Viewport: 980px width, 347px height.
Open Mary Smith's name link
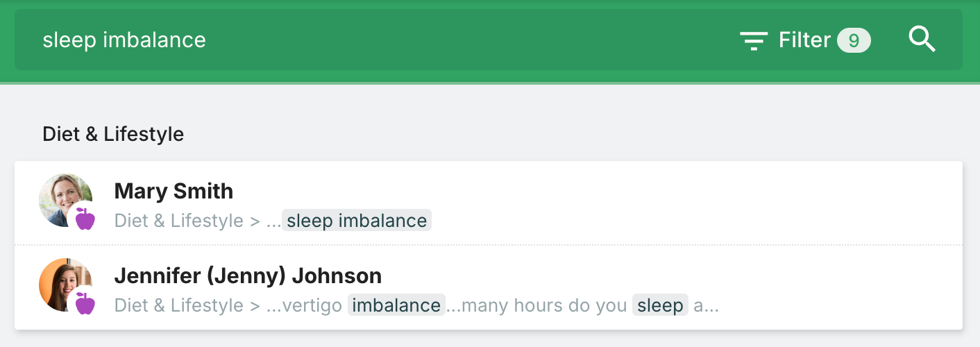pos(174,191)
